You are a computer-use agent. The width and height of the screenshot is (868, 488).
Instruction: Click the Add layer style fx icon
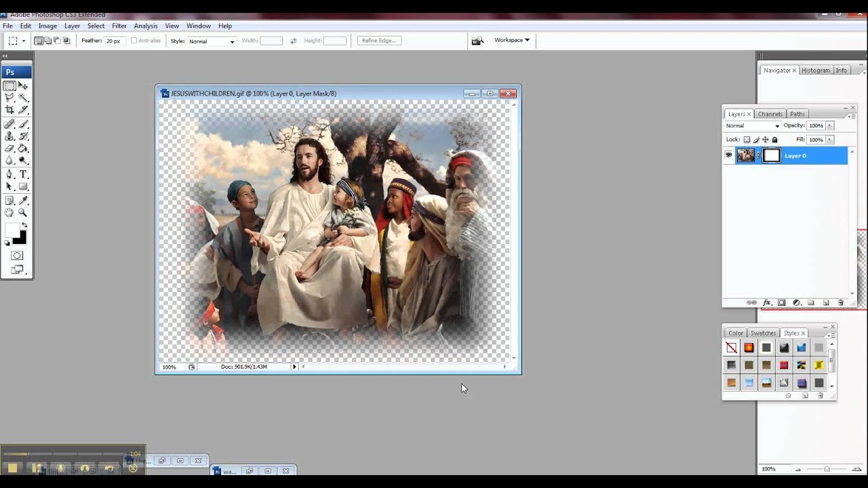coord(767,302)
